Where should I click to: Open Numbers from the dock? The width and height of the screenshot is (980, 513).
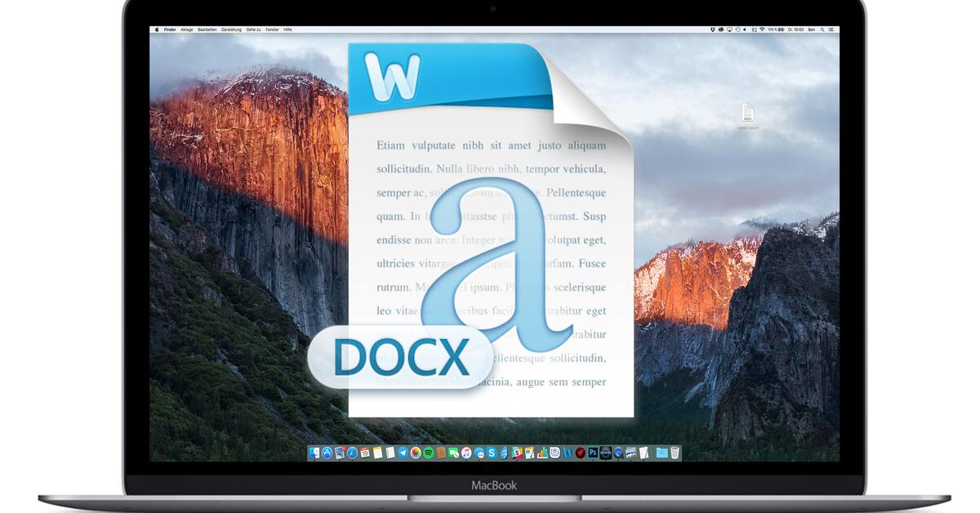(x=542, y=453)
